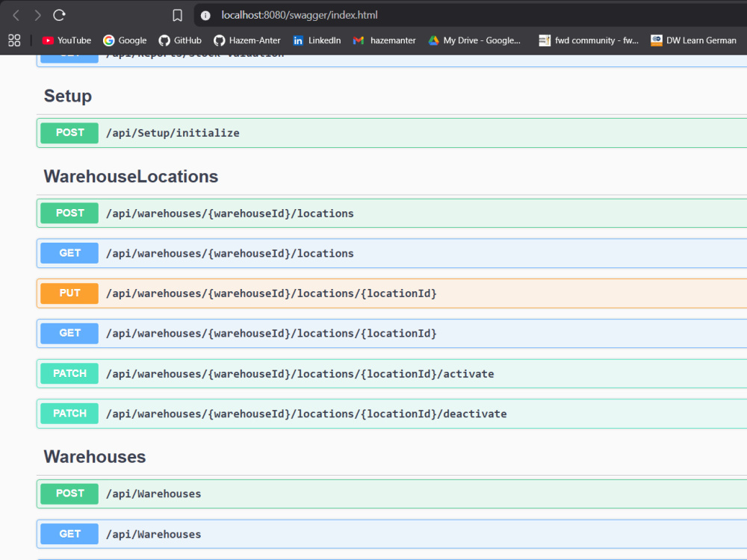Expand POST /api/warehouses/{warehouseId}/locations endpoint

[391, 214]
